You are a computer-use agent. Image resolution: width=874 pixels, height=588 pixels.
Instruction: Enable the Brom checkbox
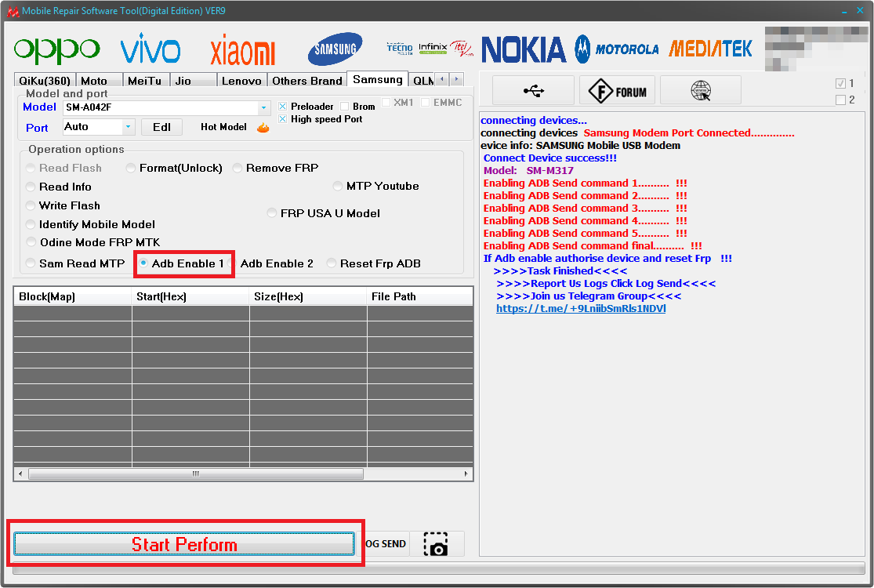344,107
